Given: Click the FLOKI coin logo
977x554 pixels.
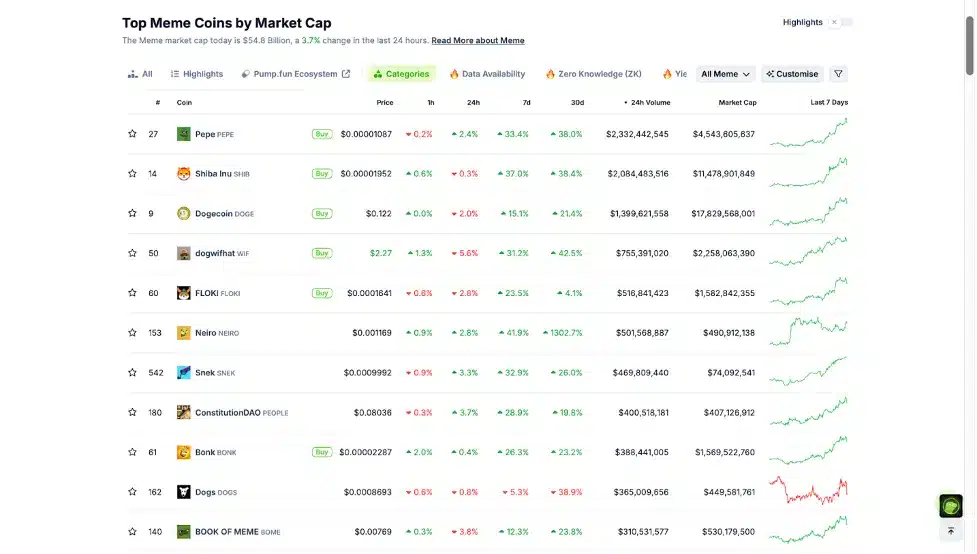Looking at the screenshot, I should tap(183, 293).
